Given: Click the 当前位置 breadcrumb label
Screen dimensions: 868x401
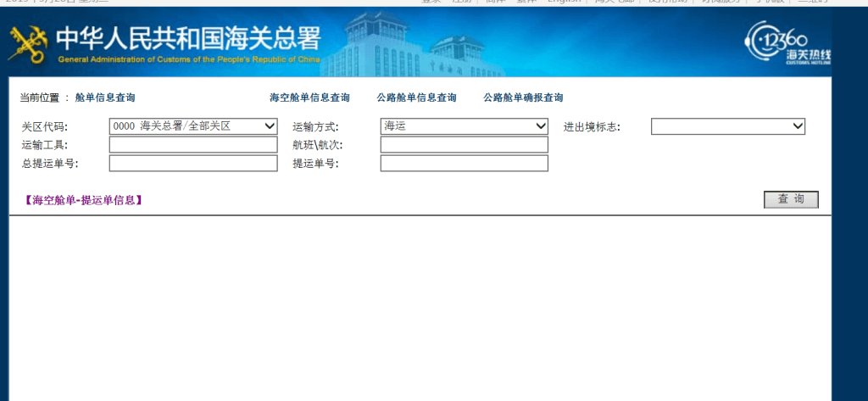Looking at the screenshot, I should pos(40,98).
